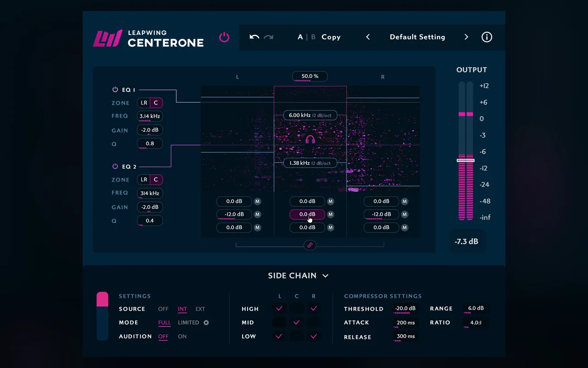This screenshot has height=368, width=588.
Task: Click the RATIO 4.0:1 value
Action: pos(476,322)
